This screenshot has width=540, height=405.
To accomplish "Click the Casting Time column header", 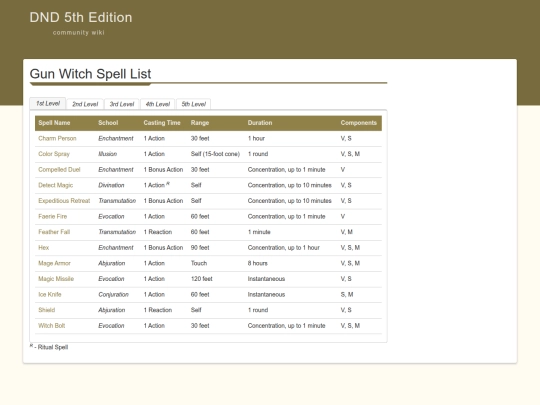I will [x=162, y=123].
